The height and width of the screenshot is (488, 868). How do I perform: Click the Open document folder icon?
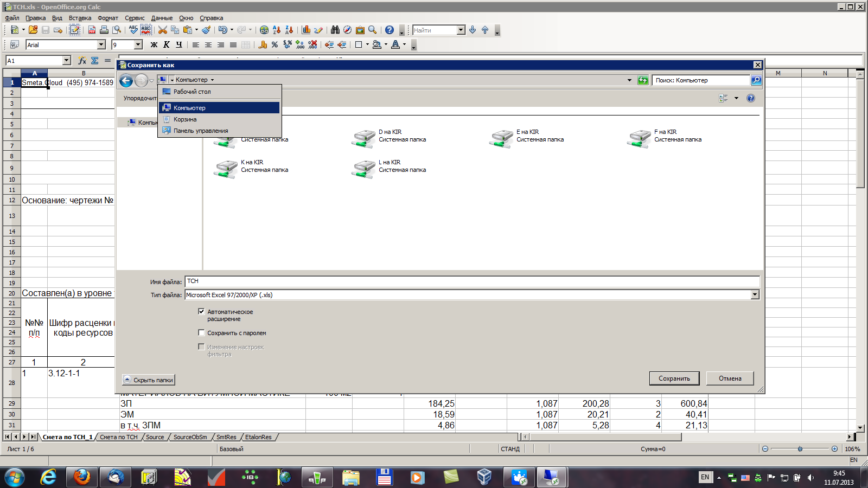pos(33,30)
